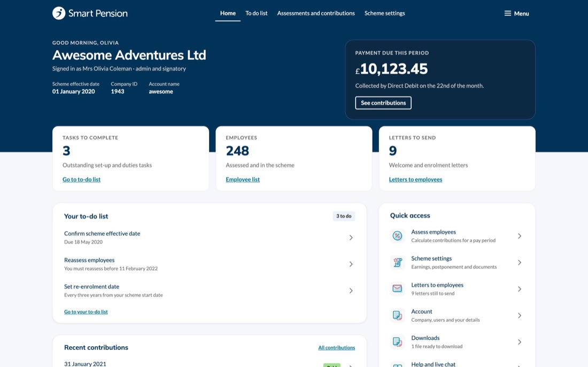Image resolution: width=588 pixels, height=367 pixels.
Task: Click the Help and live chat label
Action: click(433, 364)
